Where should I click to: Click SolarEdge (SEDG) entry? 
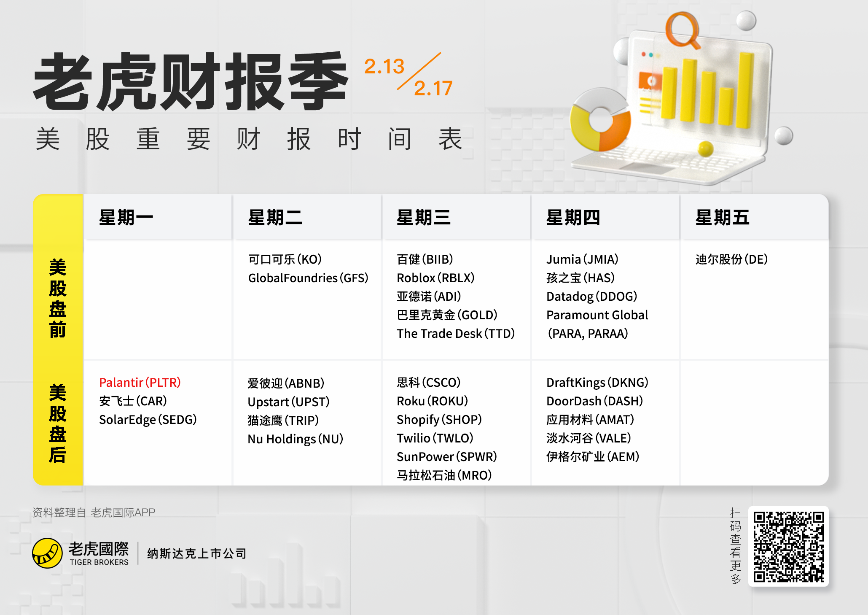pyautogui.click(x=148, y=419)
